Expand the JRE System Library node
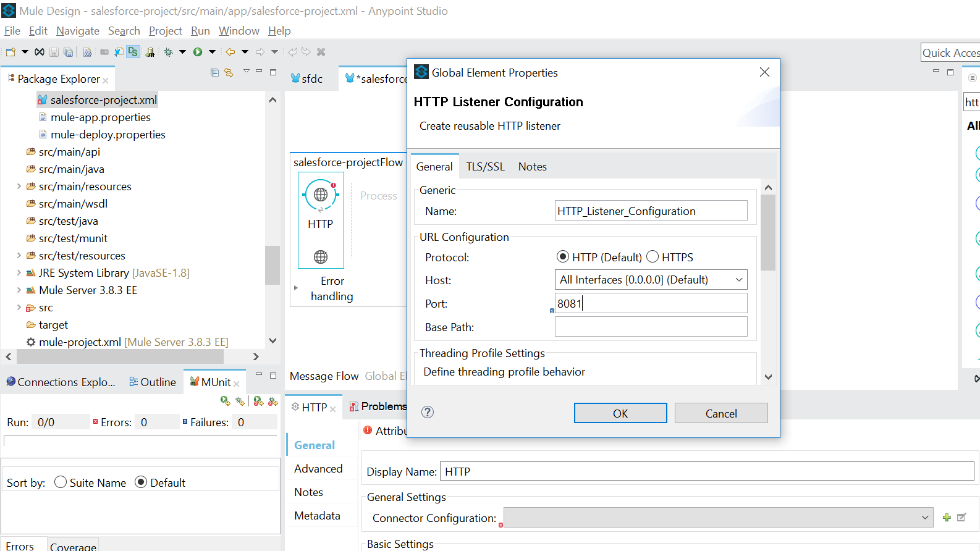980x551 pixels. [x=19, y=272]
